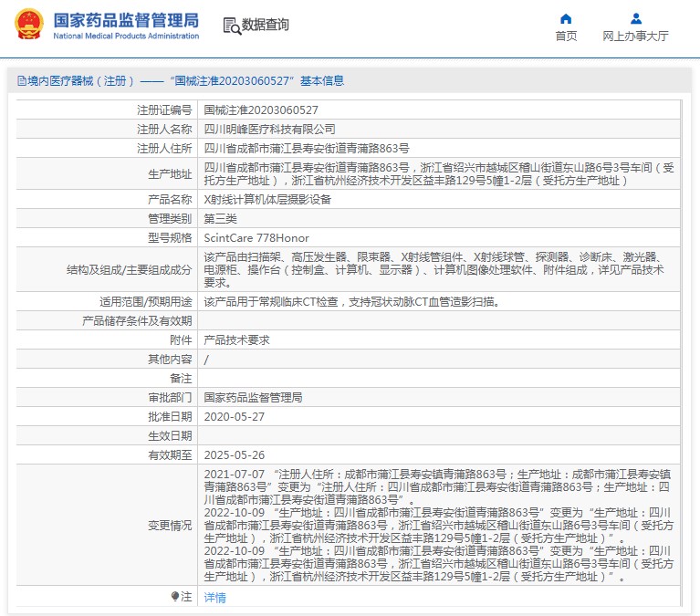Click the 有效期至 label
The width and height of the screenshot is (700, 616).
coord(170,455)
